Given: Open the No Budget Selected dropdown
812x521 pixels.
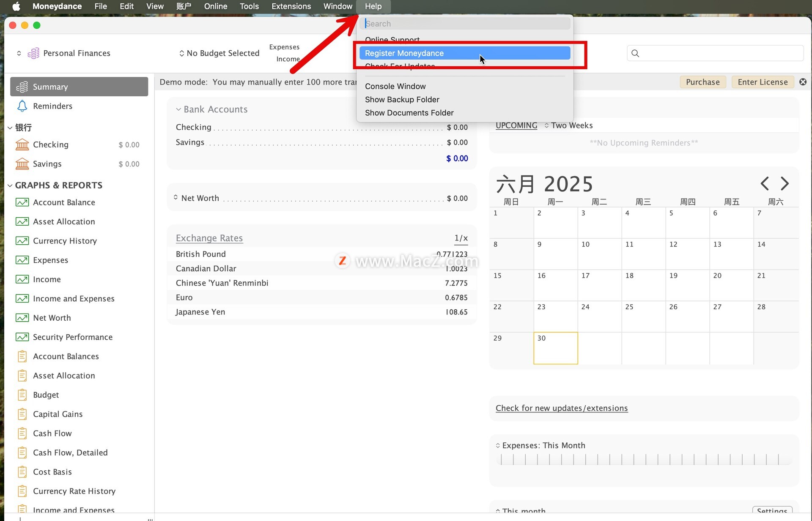Looking at the screenshot, I should point(219,53).
